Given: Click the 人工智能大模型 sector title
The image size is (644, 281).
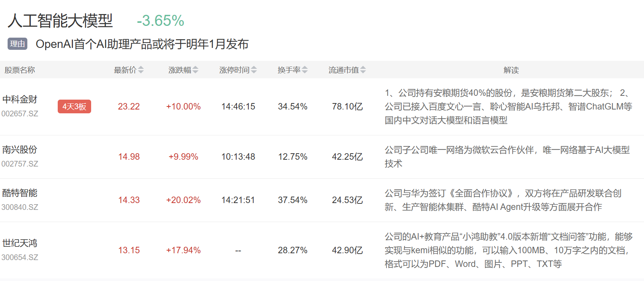Looking at the screenshot, I should pos(60,21).
